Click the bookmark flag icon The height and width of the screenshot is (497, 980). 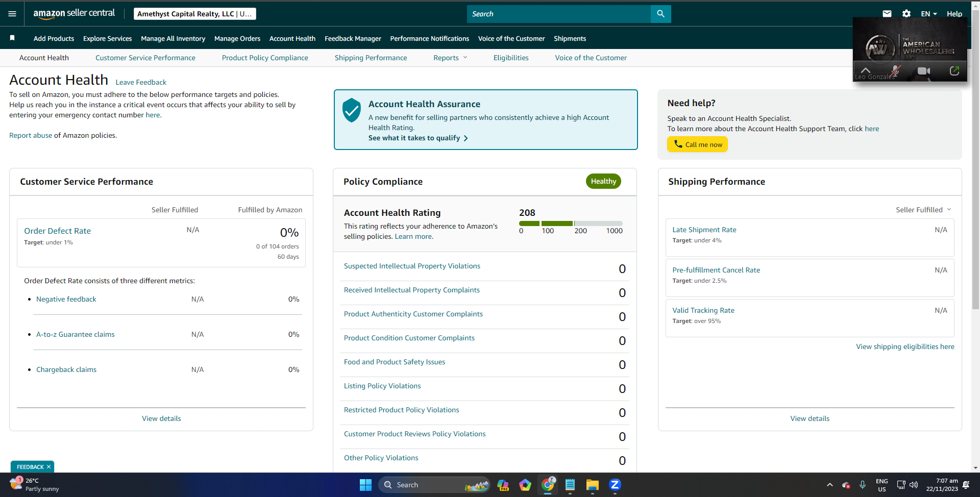[12, 38]
